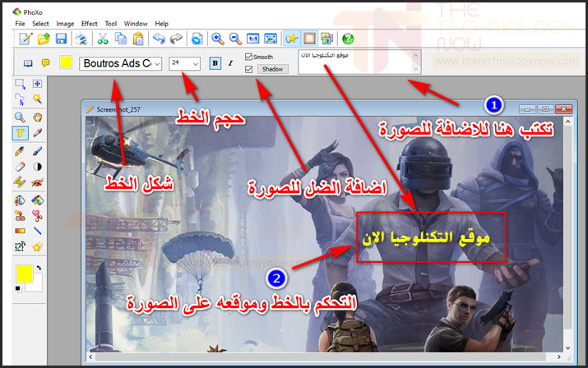
Task: Toggle Bold text formatting
Action: [215, 63]
